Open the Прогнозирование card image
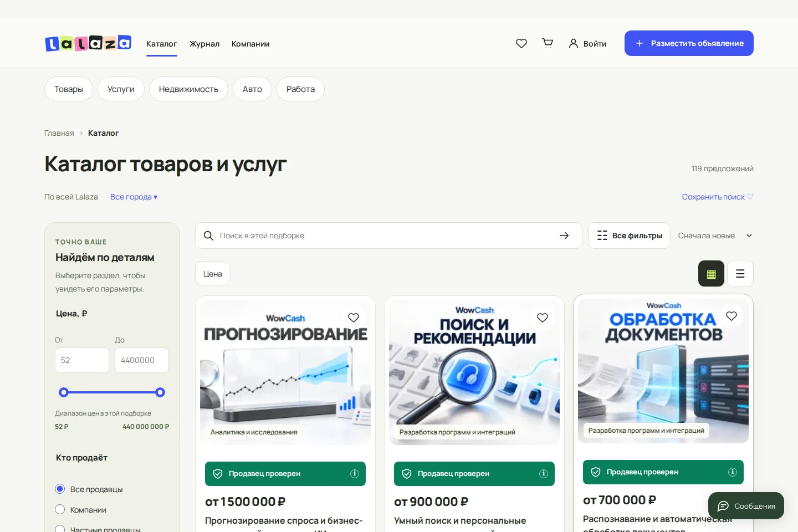The height and width of the screenshot is (532, 798). click(x=285, y=372)
